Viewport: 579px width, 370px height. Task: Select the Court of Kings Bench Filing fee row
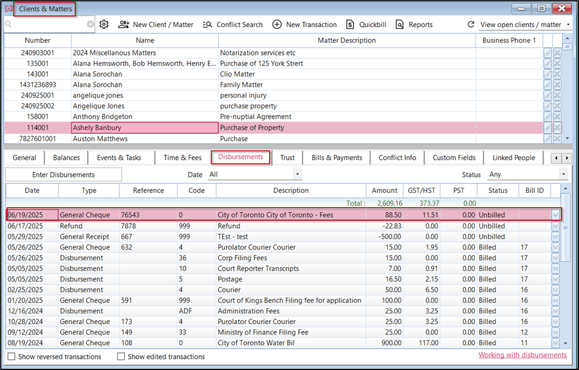279,301
